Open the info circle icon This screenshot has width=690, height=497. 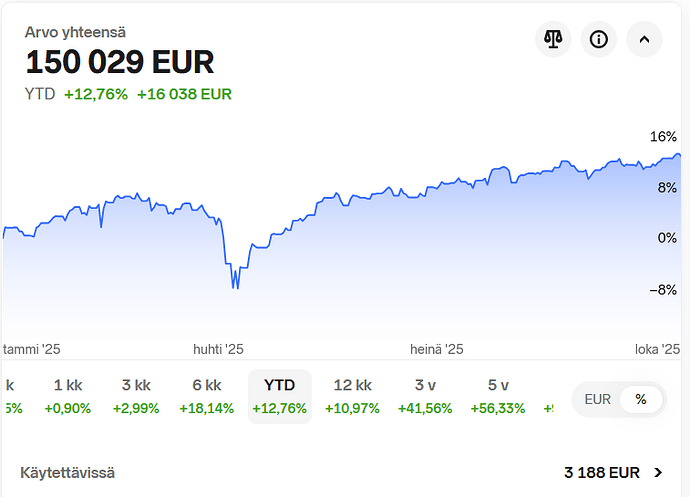(x=599, y=40)
